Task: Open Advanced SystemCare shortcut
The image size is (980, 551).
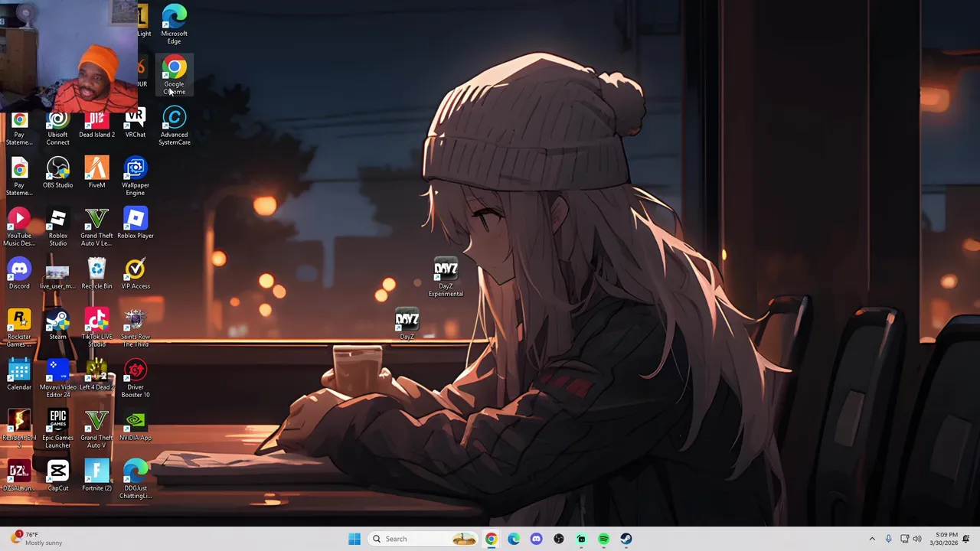Action: (x=174, y=126)
